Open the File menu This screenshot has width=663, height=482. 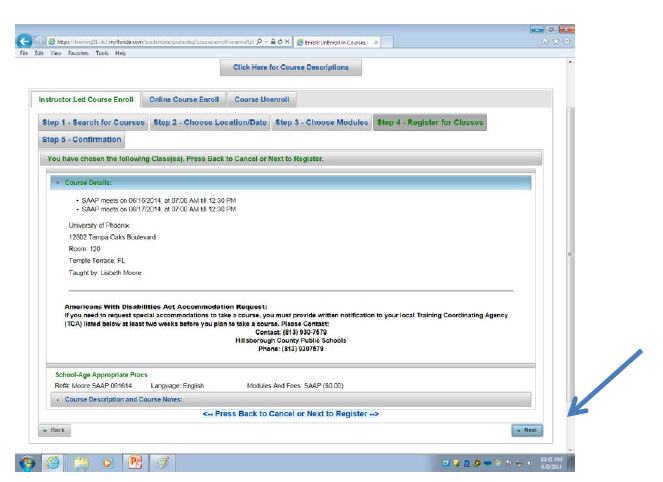pos(24,53)
